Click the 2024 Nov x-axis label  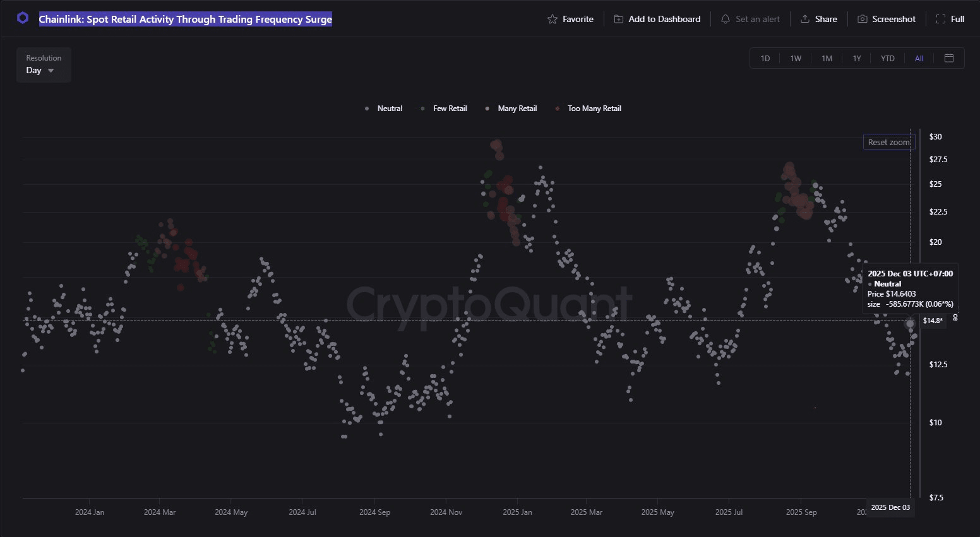click(x=446, y=512)
